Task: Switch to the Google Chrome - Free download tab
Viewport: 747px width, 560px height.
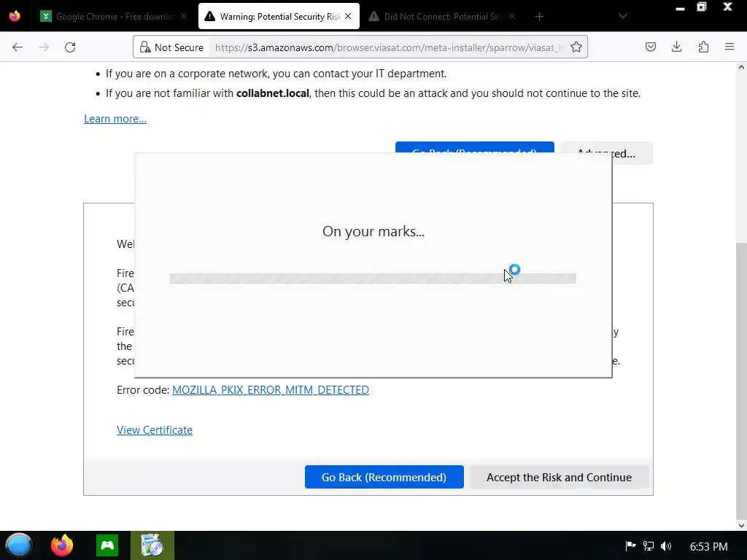Action: coord(113,16)
